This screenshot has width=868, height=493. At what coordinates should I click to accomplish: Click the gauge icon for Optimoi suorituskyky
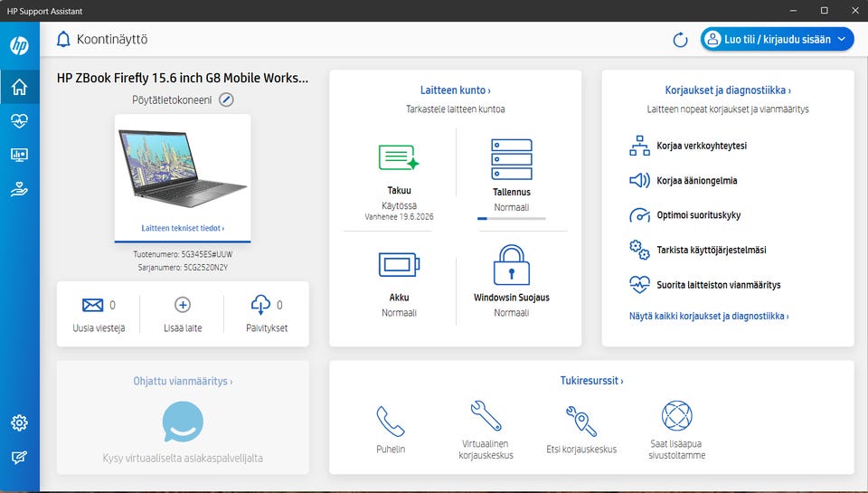point(639,215)
